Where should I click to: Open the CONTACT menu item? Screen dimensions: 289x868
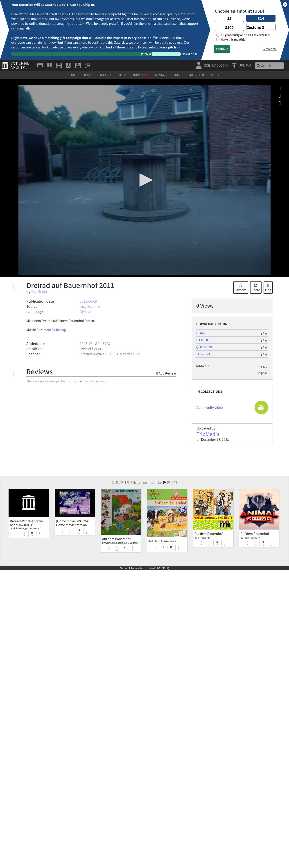click(161, 75)
